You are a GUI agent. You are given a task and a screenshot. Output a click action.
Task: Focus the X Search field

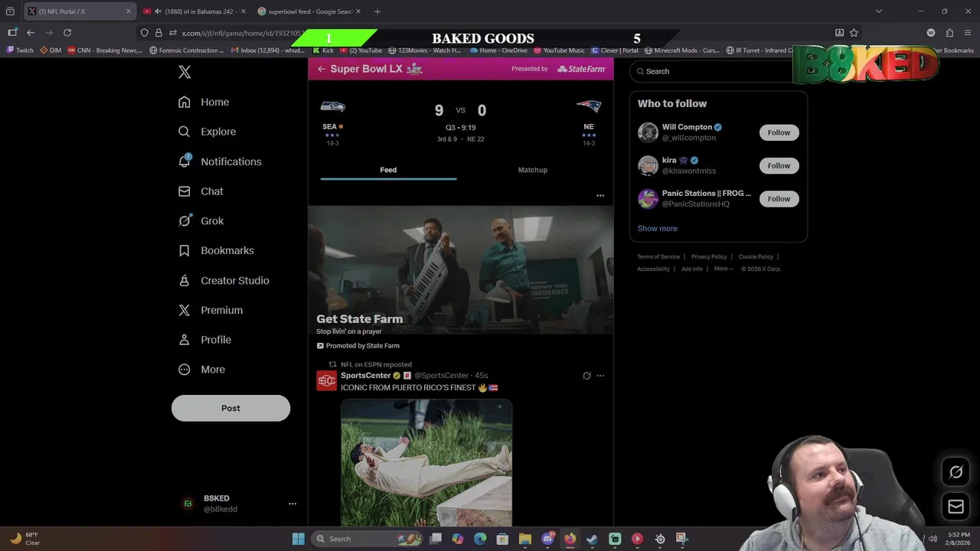tap(717, 71)
